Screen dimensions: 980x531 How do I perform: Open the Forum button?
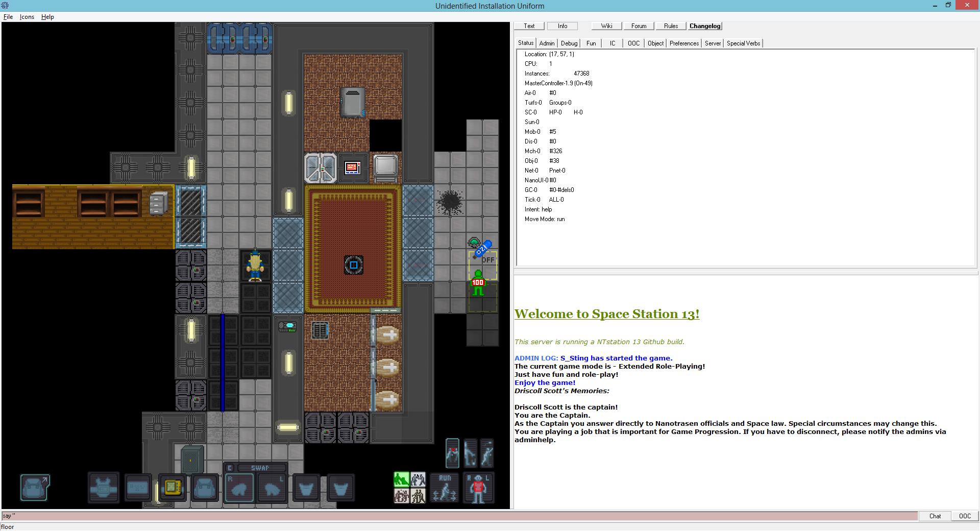coord(639,26)
